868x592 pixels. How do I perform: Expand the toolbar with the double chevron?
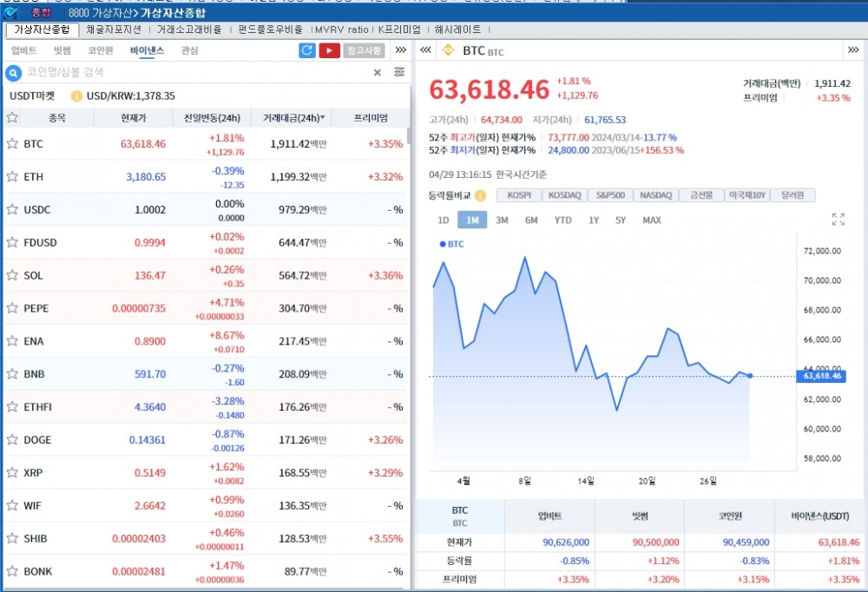point(400,50)
